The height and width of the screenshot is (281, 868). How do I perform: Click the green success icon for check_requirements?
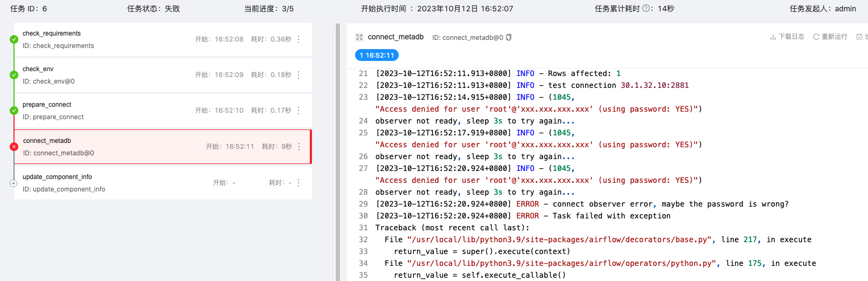(x=14, y=39)
